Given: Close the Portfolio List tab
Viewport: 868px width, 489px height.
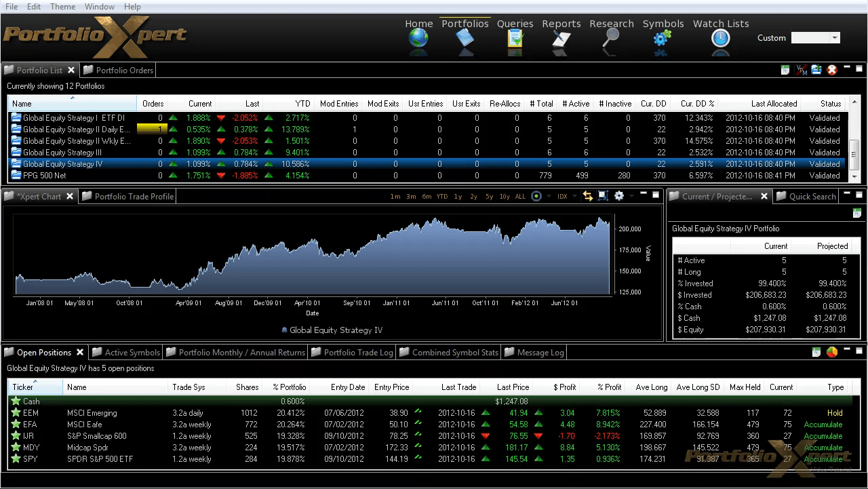Looking at the screenshot, I should (x=71, y=70).
